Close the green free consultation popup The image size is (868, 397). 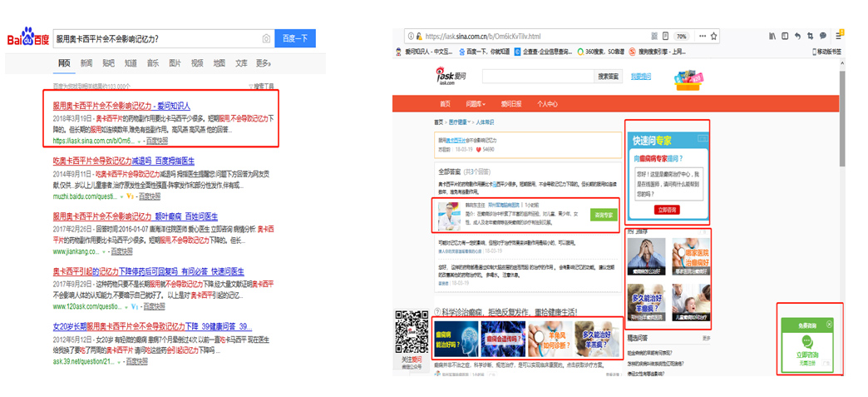tap(829, 324)
